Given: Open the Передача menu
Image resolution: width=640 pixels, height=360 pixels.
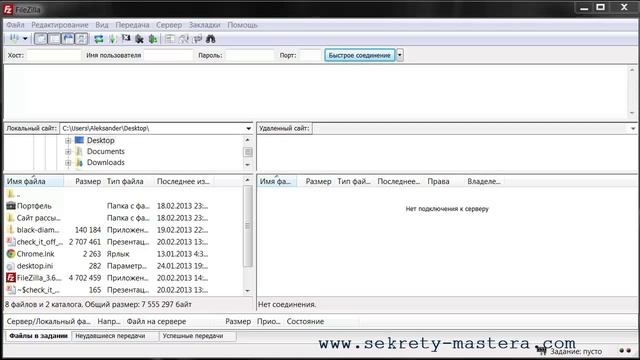Looking at the screenshot, I should tap(132, 25).
